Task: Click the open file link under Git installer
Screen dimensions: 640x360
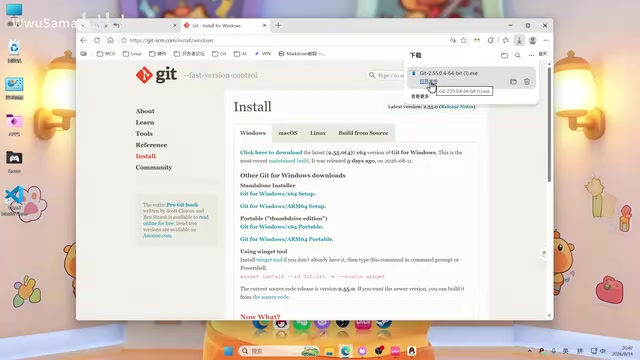Action: (x=428, y=81)
